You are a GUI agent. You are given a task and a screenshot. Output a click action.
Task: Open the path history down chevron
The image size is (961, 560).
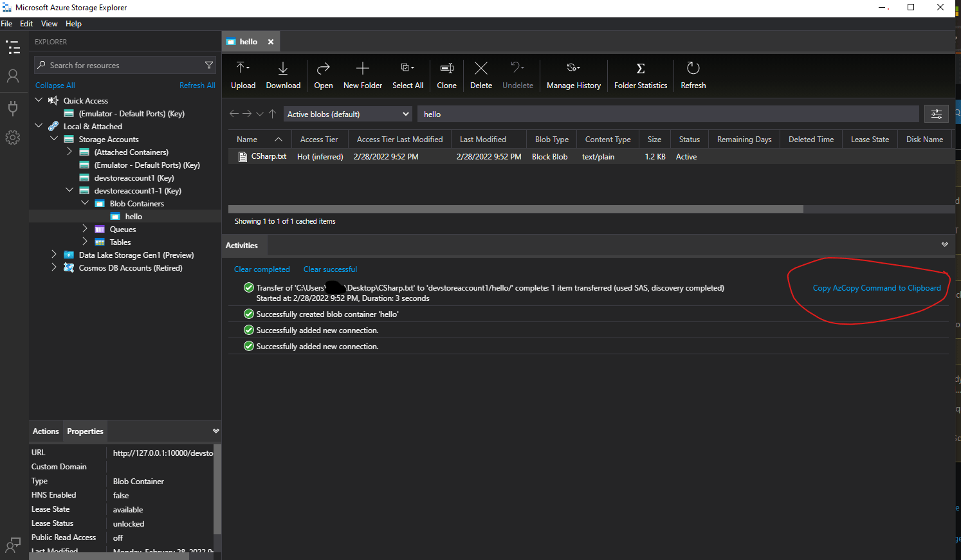pyautogui.click(x=260, y=114)
